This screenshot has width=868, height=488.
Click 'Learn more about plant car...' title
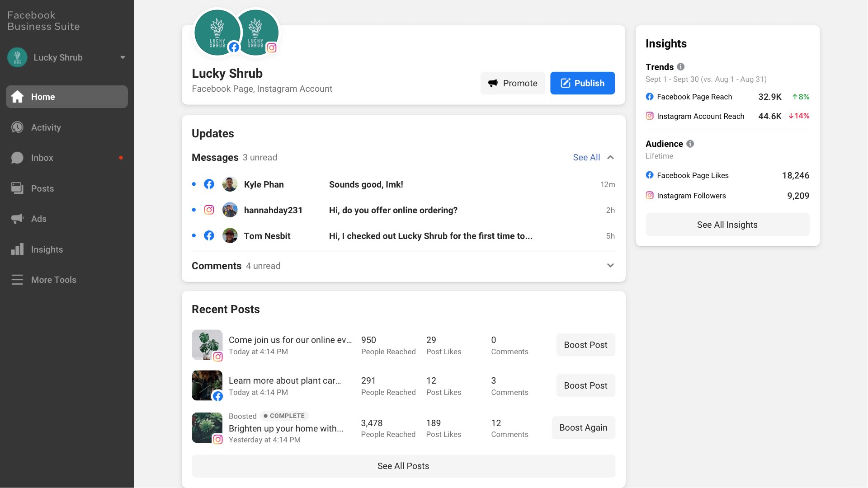click(x=285, y=380)
